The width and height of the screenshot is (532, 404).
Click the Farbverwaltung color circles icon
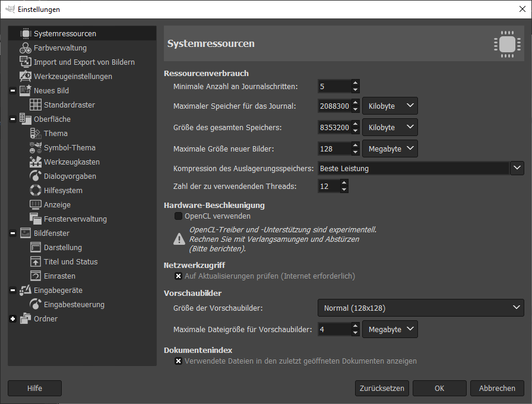(x=26, y=48)
